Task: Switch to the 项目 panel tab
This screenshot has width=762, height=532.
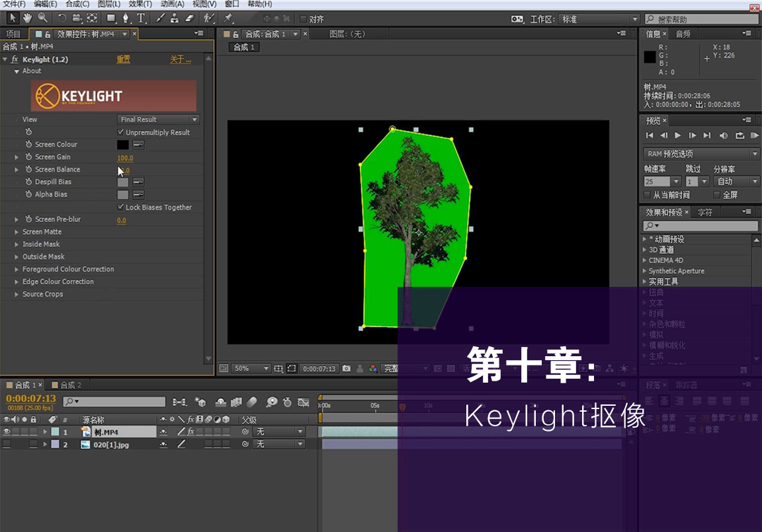Action: tap(13, 34)
